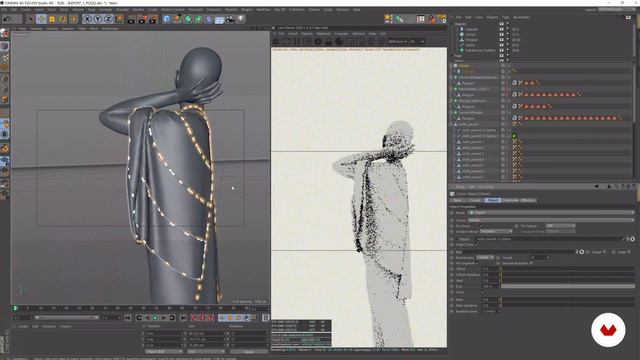Click the Undo arrow icon in top toolbar
Screen dimensions: 640x360
(7, 19)
